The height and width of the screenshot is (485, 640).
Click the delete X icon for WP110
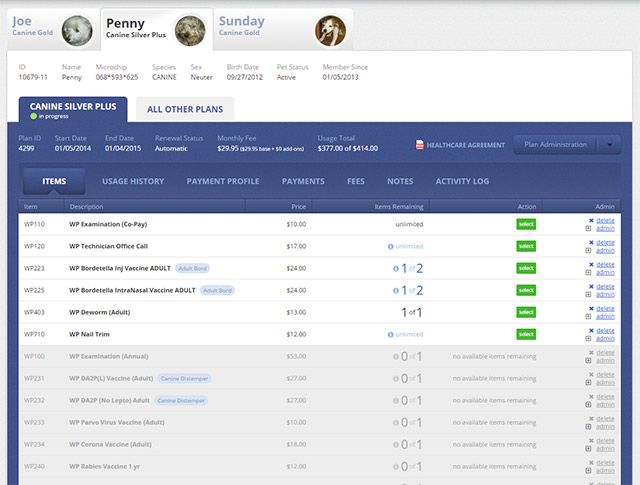click(591, 220)
